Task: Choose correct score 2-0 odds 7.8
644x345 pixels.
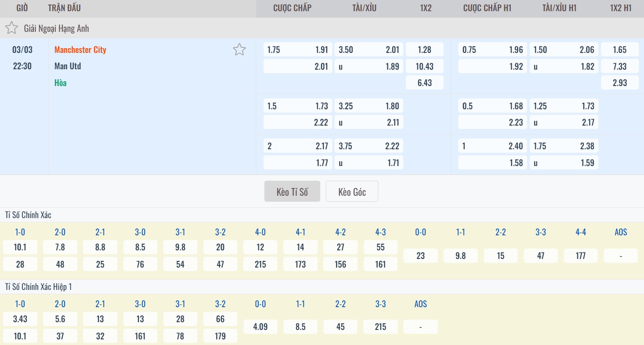Action: (60, 247)
